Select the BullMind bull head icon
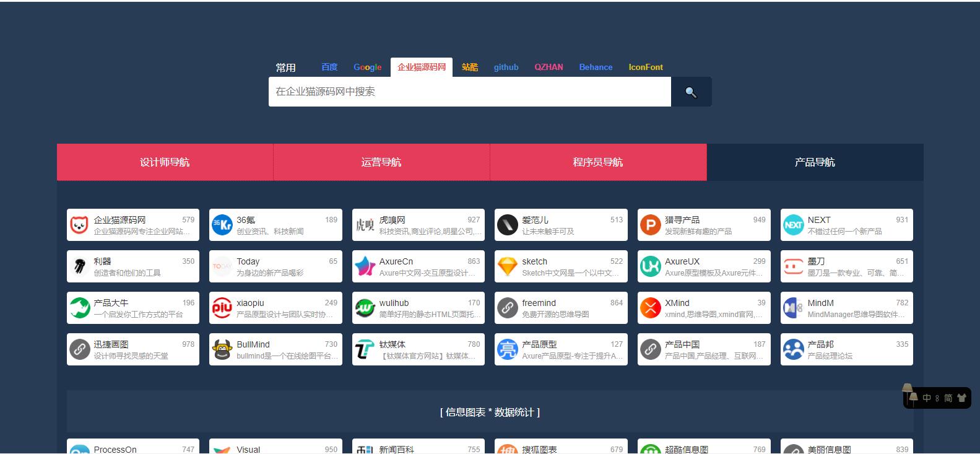This screenshot has width=980, height=454. [x=222, y=349]
